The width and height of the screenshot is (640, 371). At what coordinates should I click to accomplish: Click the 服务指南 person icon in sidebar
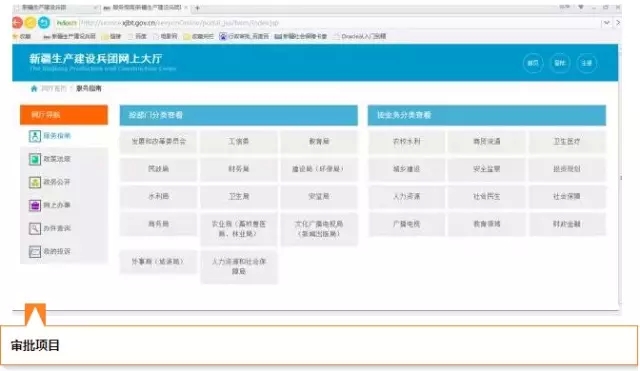click(x=35, y=136)
